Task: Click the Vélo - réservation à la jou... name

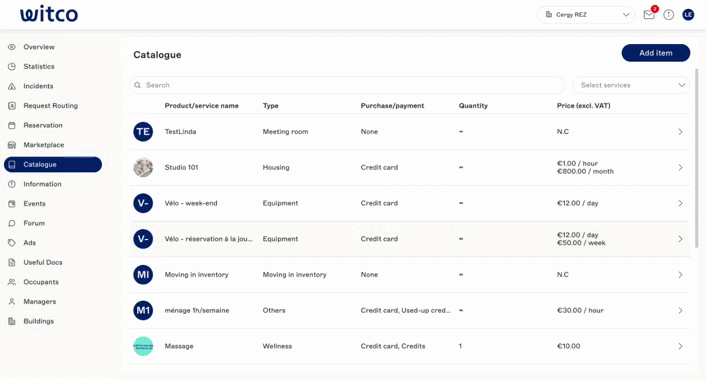Action: pos(208,239)
